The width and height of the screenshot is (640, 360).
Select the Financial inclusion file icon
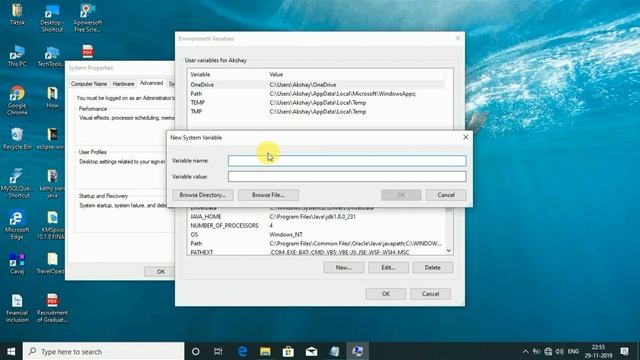[17, 308]
